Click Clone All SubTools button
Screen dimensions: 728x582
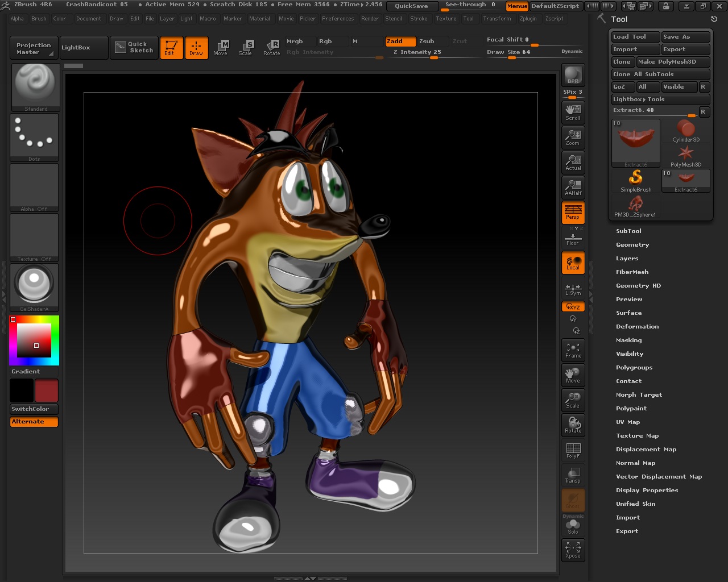pos(661,74)
